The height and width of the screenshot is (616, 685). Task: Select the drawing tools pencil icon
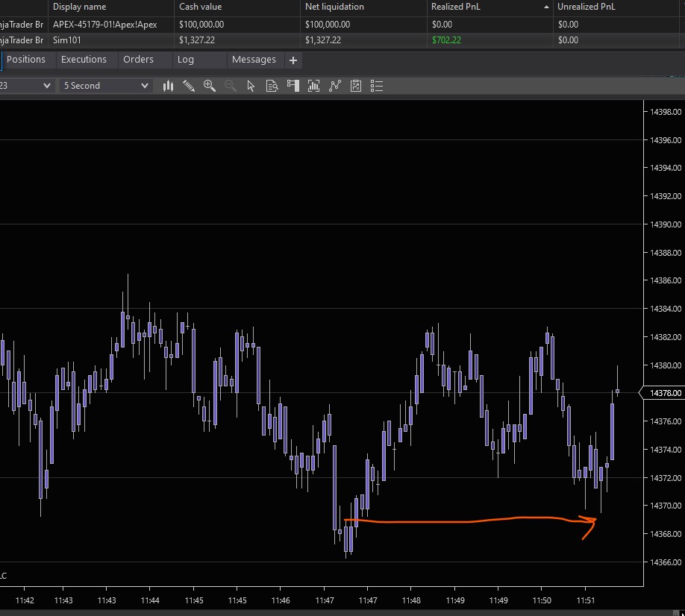click(189, 86)
